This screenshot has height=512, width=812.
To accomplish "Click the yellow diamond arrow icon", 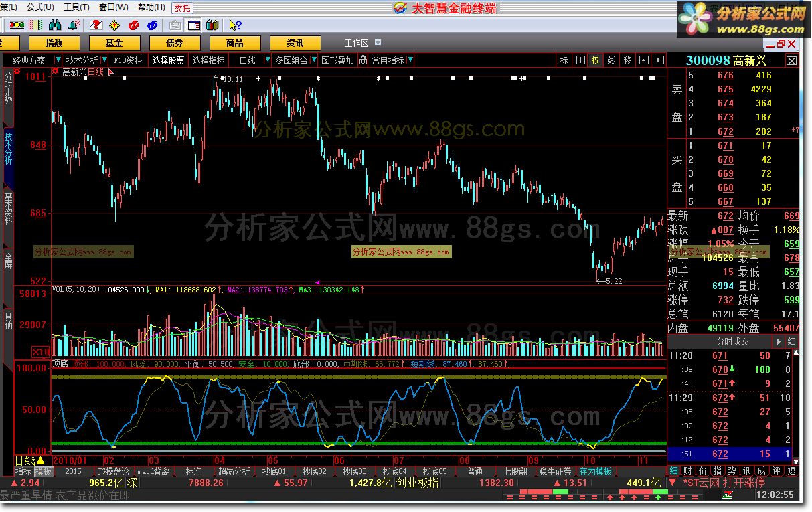I will (114, 25).
